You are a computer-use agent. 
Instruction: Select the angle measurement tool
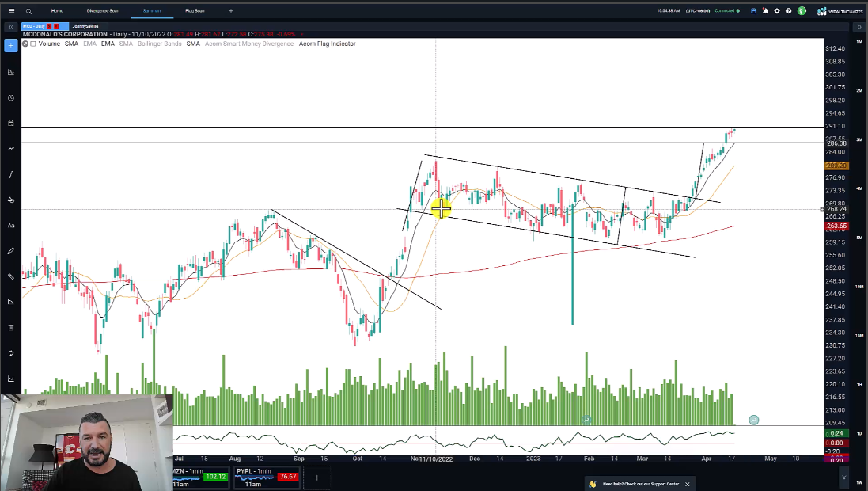[x=11, y=302]
